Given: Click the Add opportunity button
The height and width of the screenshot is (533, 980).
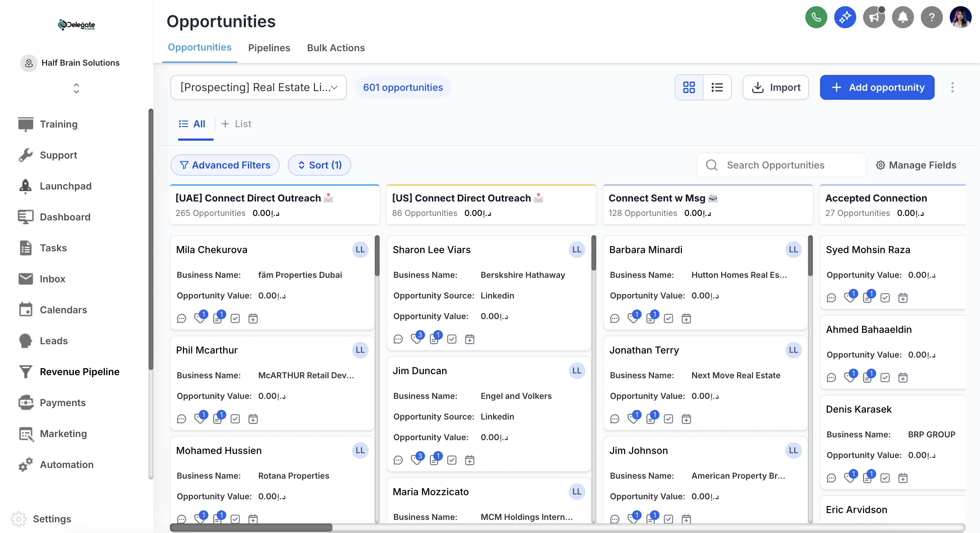Looking at the screenshot, I should click(x=877, y=87).
